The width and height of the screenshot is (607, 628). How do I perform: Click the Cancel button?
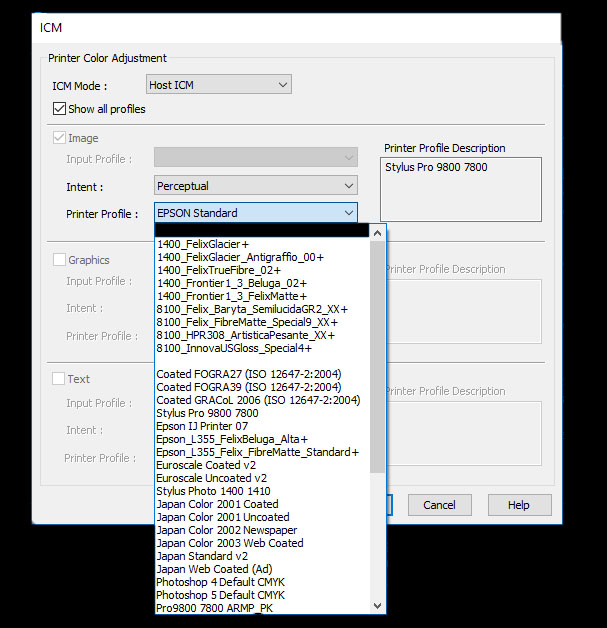[x=440, y=505]
